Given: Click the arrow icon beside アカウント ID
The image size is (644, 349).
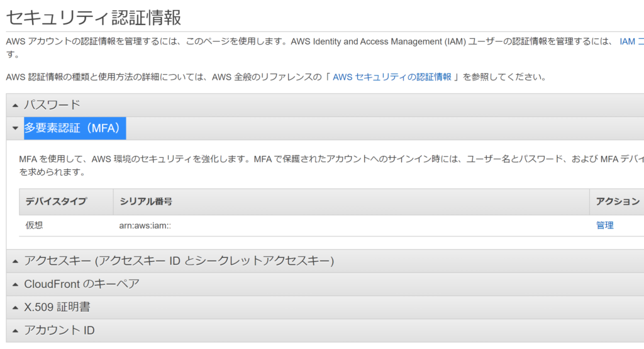Looking at the screenshot, I should pyautogui.click(x=15, y=331).
